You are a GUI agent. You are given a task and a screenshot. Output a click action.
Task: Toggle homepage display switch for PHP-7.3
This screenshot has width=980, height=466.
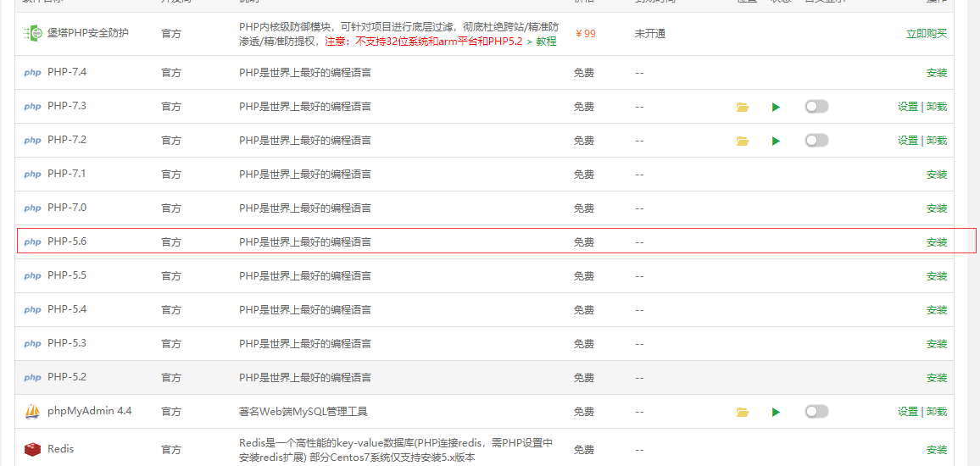[x=817, y=107]
